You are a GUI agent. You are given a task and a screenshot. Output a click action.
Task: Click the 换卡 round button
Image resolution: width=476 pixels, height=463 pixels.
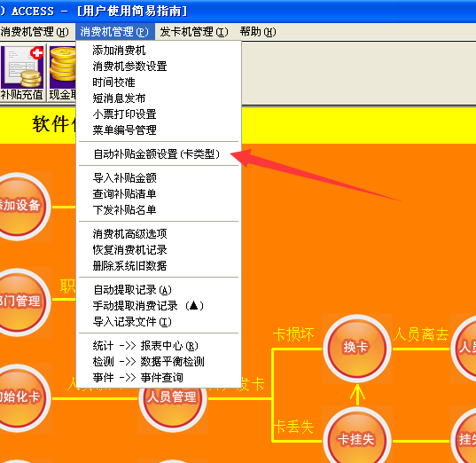(x=357, y=349)
